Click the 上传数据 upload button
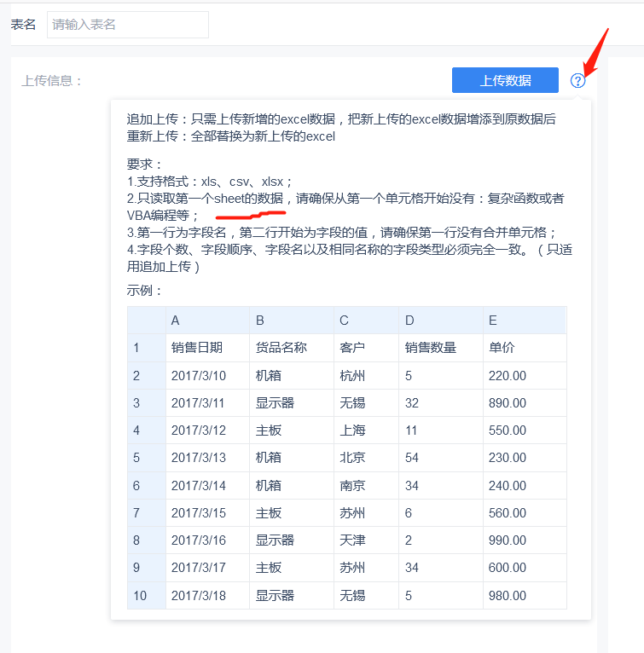The image size is (644, 653). pos(505,80)
